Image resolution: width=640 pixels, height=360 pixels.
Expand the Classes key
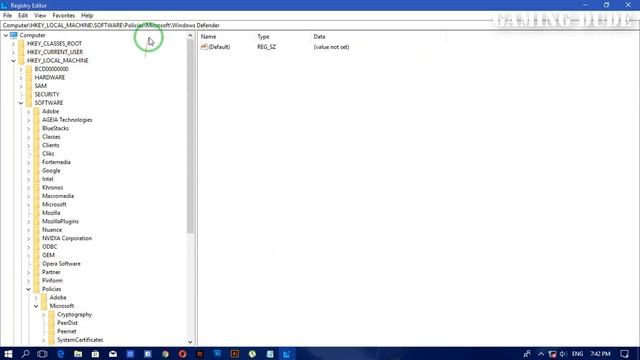pos(29,137)
